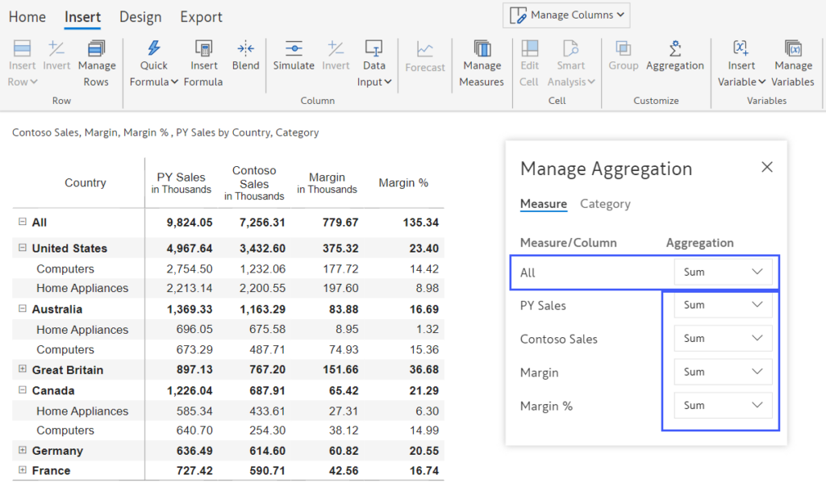Click Australia Margin % value 16.69
This screenshot has height=504, width=826.
(x=424, y=309)
